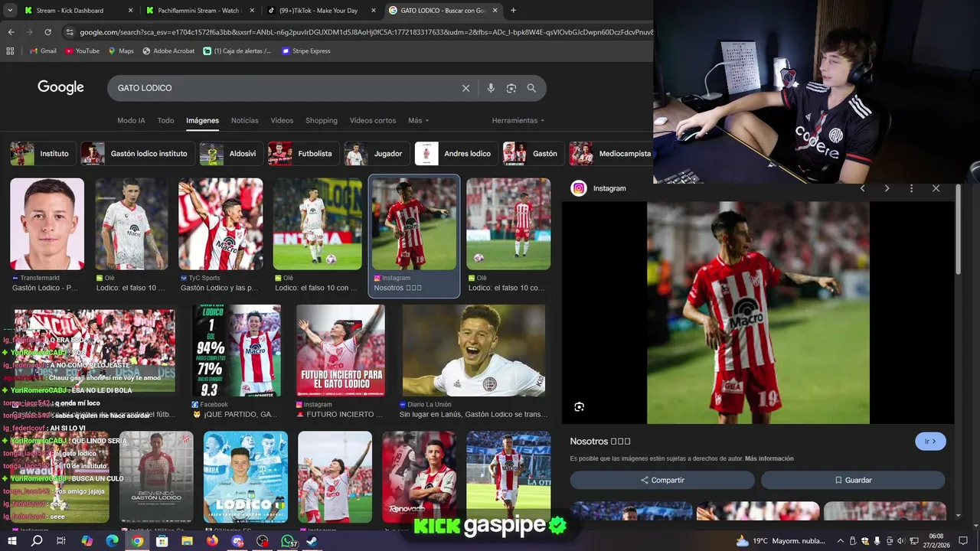Open Discord from the taskbar
The height and width of the screenshot is (551, 980).
[237, 541]
